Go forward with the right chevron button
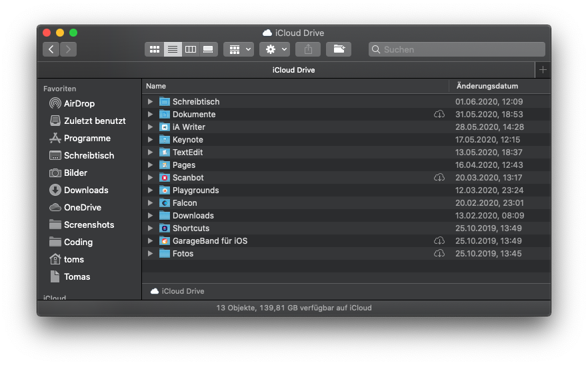 point(68,49)
